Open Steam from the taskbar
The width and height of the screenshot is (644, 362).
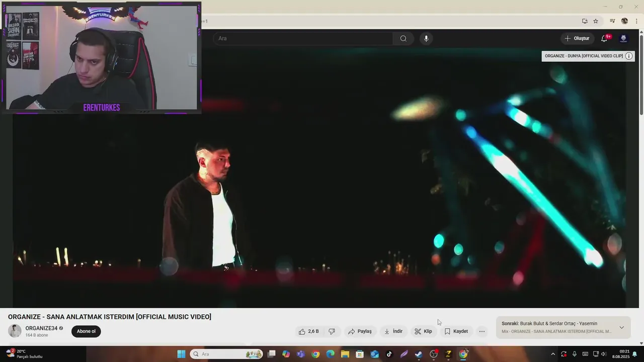[419, 354]
